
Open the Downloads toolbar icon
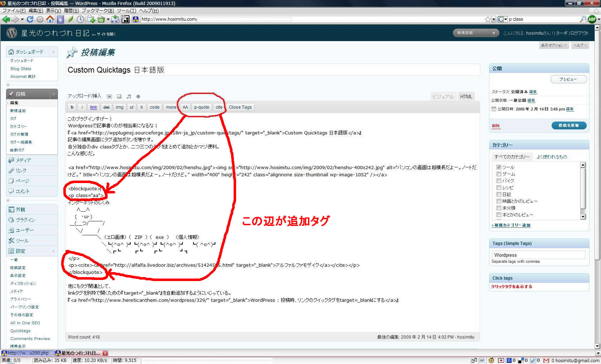[115, 19]
